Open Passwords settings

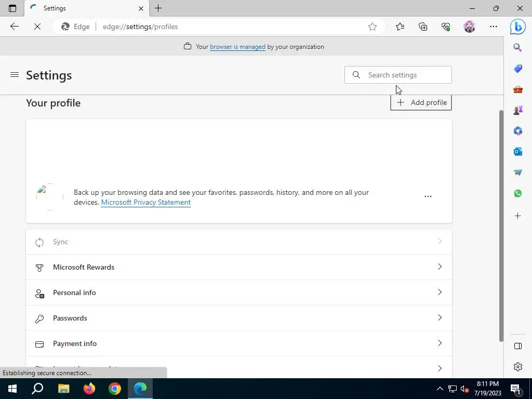click(239, 318)
